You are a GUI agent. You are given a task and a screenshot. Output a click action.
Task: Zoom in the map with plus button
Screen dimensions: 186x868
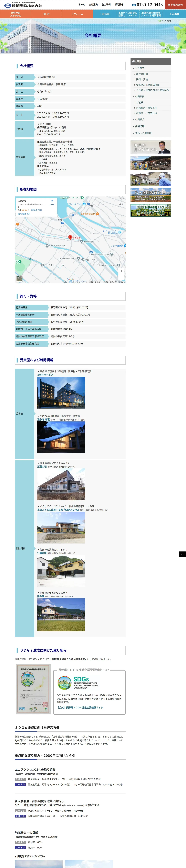click(121, 271)
